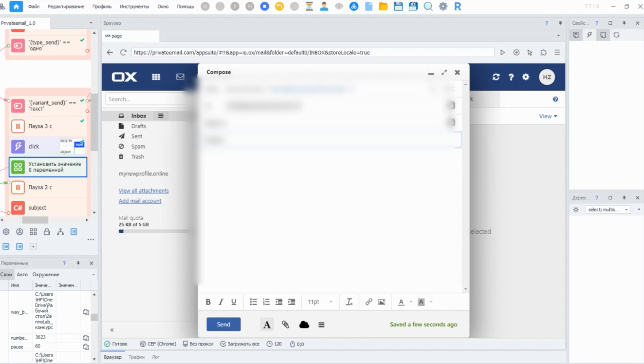Open the Privateemail_1.0 tab dropdown arrow
The image size is (644, 364).
coord(91,23)
